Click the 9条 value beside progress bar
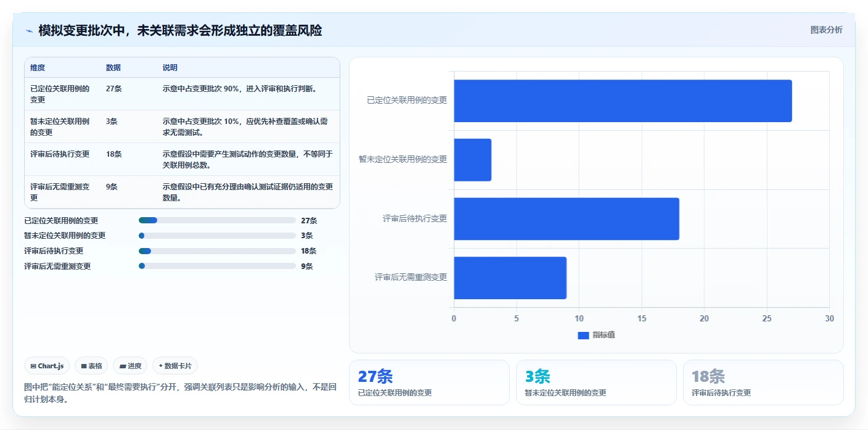 (x=307, y=267)
